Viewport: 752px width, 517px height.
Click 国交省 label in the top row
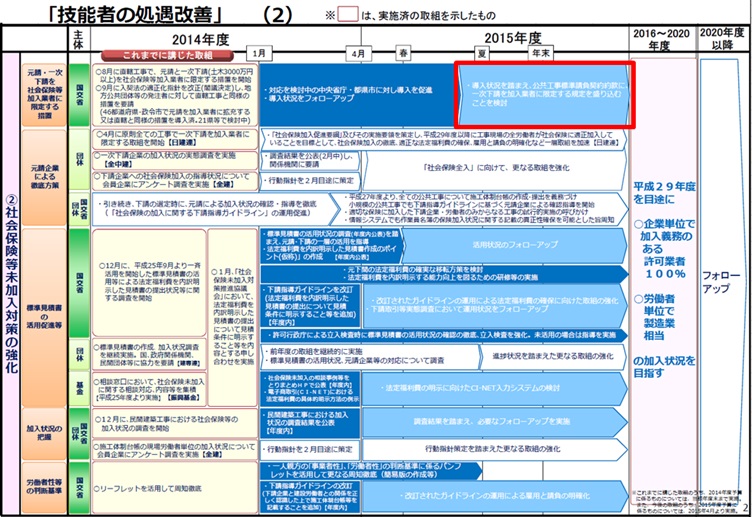tap(79, 94)
